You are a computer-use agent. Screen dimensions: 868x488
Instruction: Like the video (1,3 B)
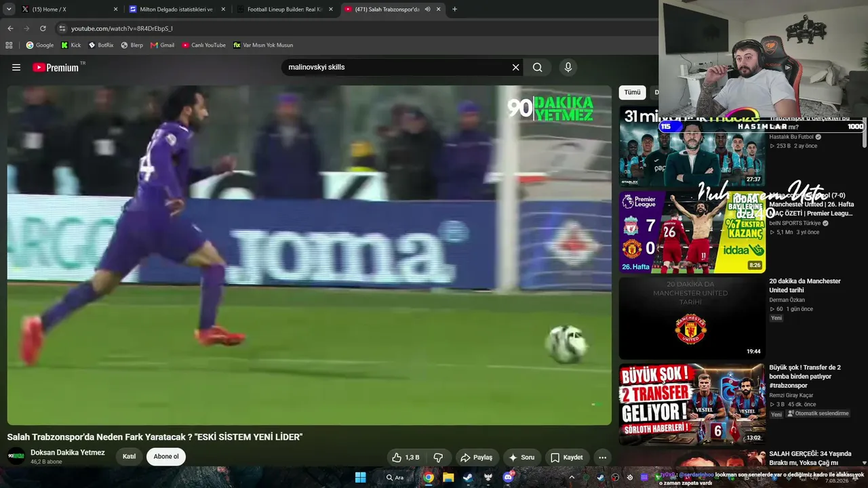tap(406, 457)
